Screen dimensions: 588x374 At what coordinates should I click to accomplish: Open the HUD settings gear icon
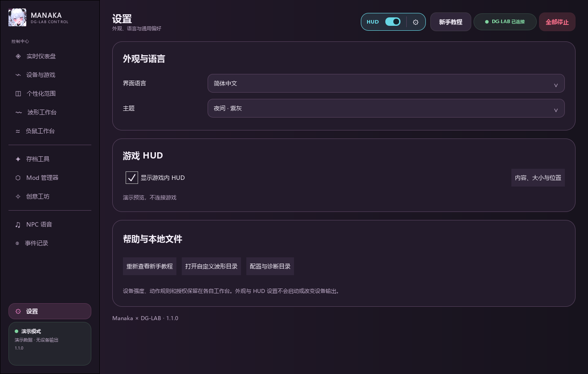tap(416, 22)
